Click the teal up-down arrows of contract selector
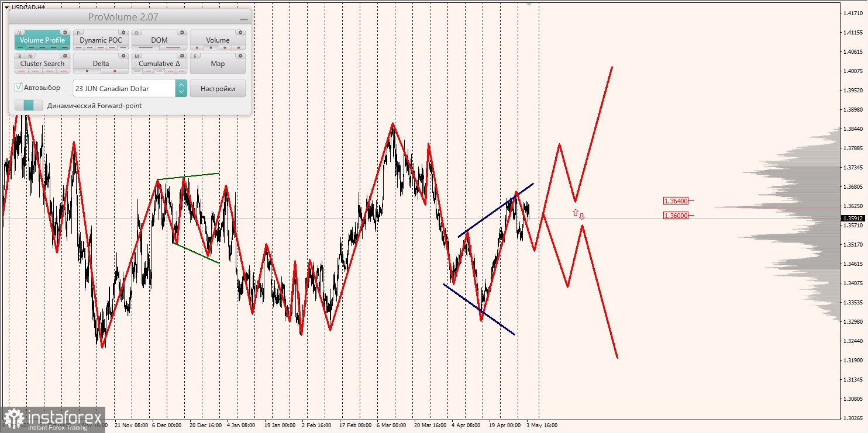Viewport: 868px width, 433px height. point(181,88)
